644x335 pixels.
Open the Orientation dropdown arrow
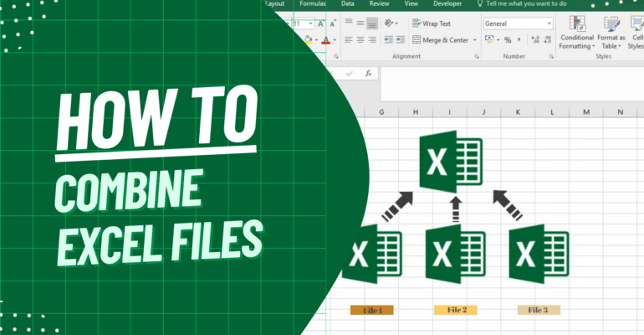click(x=396, y=23)
